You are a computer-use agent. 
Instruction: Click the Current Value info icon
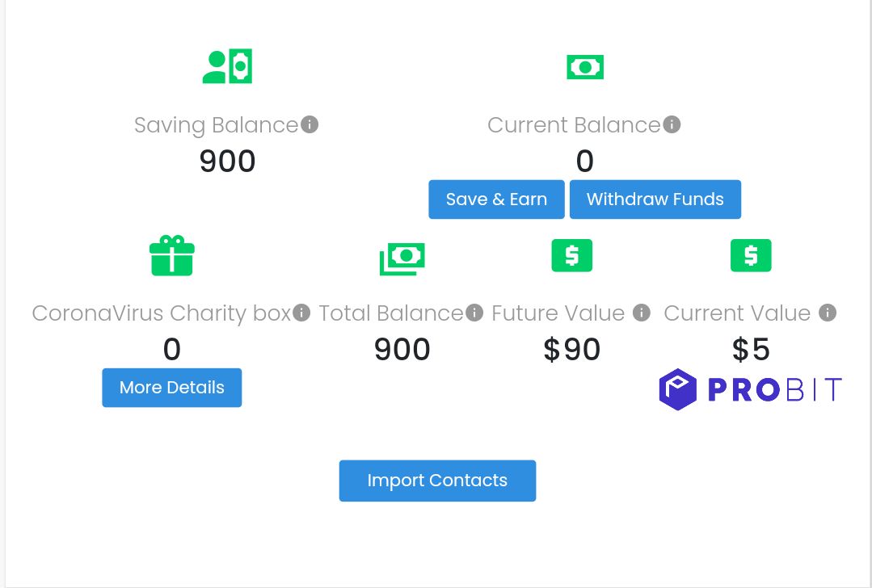point(828,313)
